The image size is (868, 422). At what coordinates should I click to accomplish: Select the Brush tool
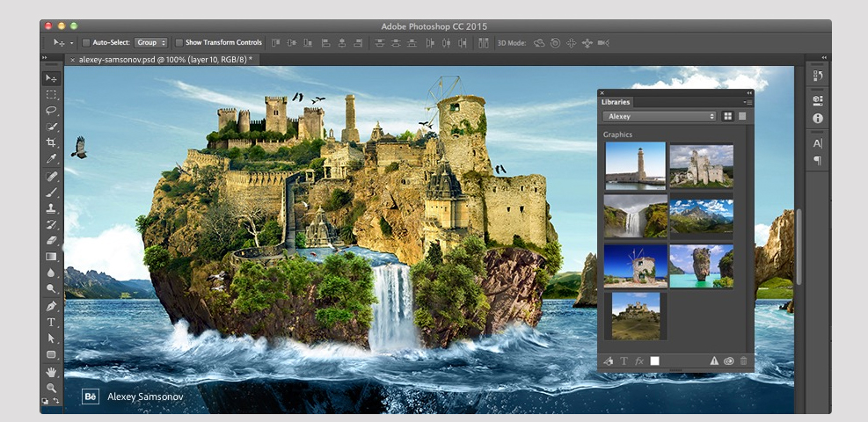[x=52, y=193]
